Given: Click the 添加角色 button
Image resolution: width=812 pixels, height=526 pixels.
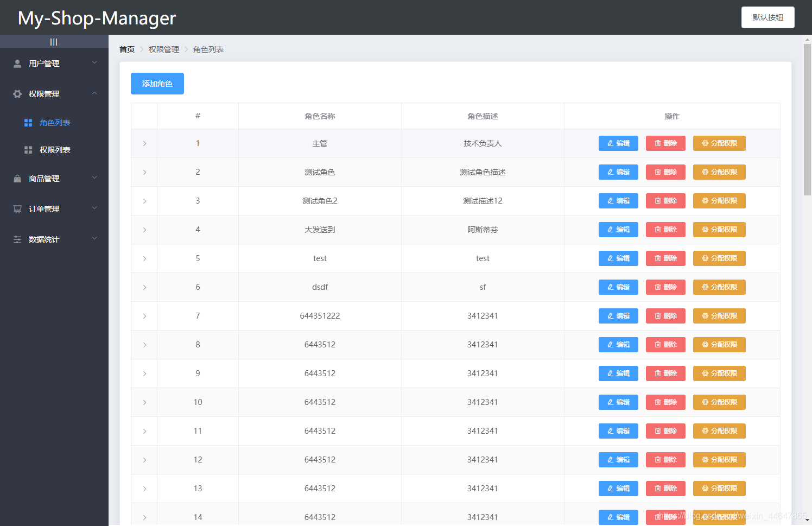Looking at the screenshot, I should point(157,84).
